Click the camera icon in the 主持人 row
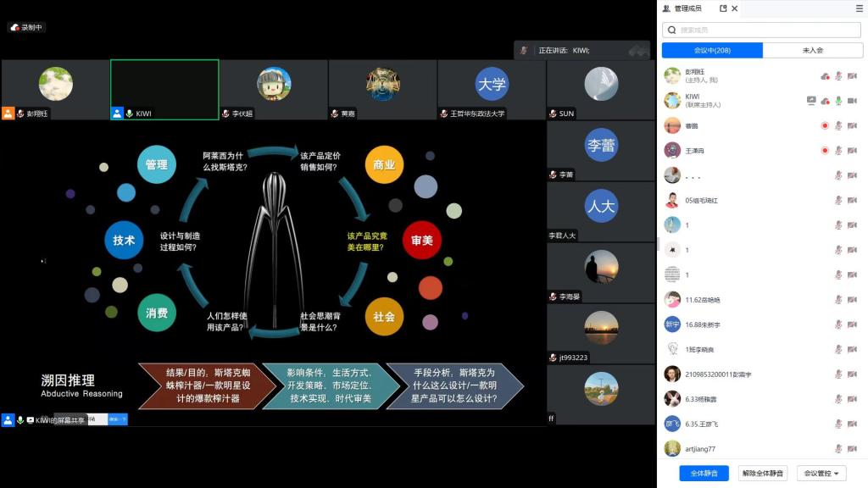 coord(853,75)
